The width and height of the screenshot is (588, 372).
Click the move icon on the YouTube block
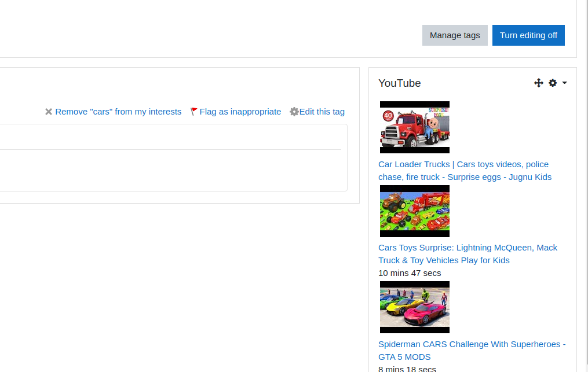coord(539,83)
